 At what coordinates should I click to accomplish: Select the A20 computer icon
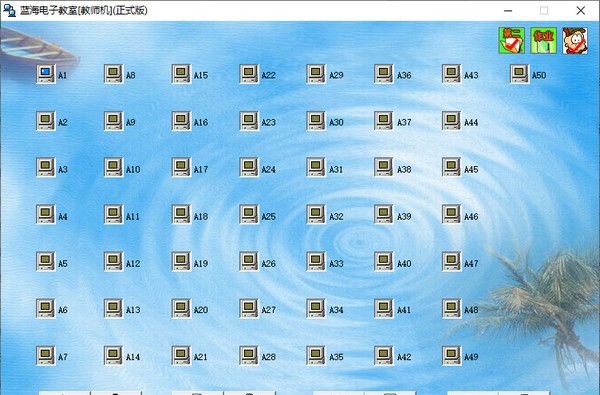(x=181, y=308)
